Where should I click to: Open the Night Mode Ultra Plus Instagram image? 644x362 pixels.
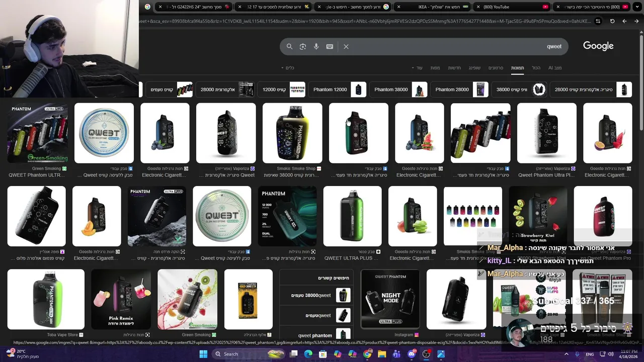point(390,299)
